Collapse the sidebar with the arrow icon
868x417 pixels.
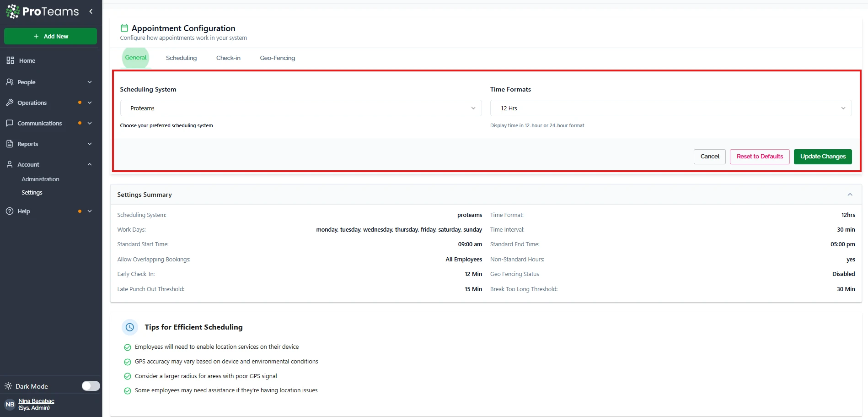[x=91, y=11]
